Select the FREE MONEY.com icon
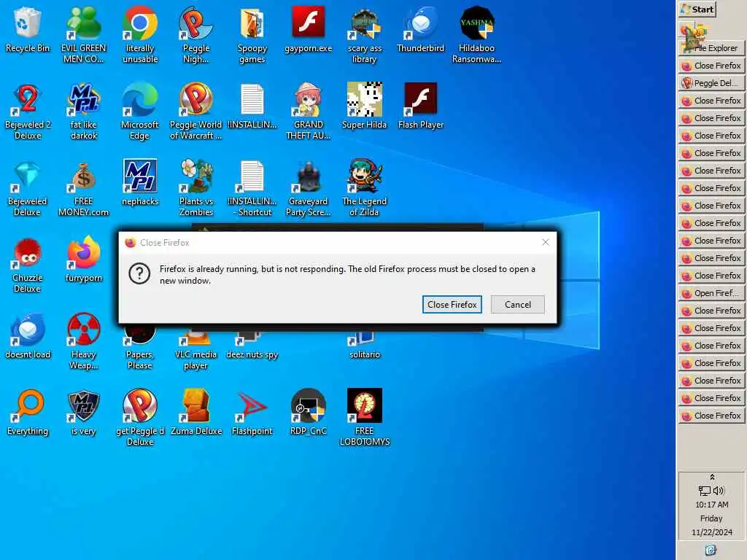Viewport: 747px width, 560px height. point(83,187)
